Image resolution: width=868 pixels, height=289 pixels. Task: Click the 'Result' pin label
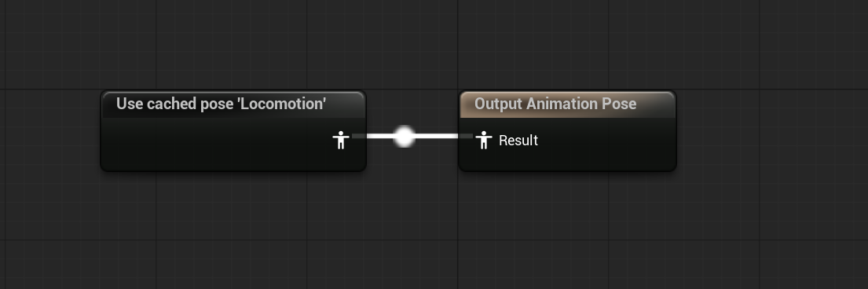point(518,141)
